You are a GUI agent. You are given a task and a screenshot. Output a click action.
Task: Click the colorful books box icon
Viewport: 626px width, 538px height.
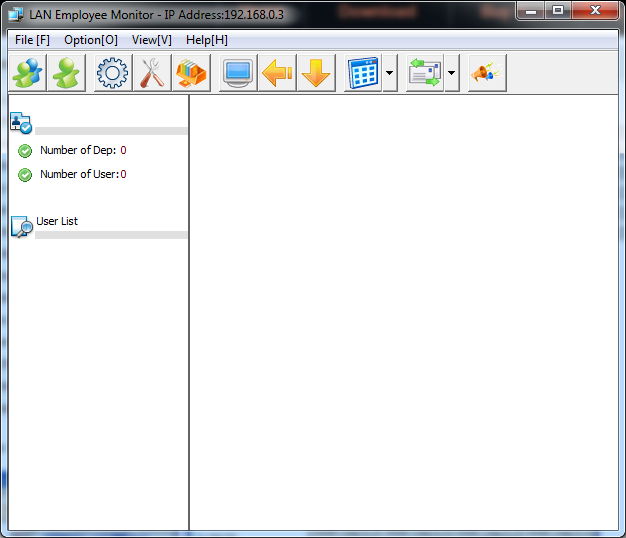click(191, 73)
